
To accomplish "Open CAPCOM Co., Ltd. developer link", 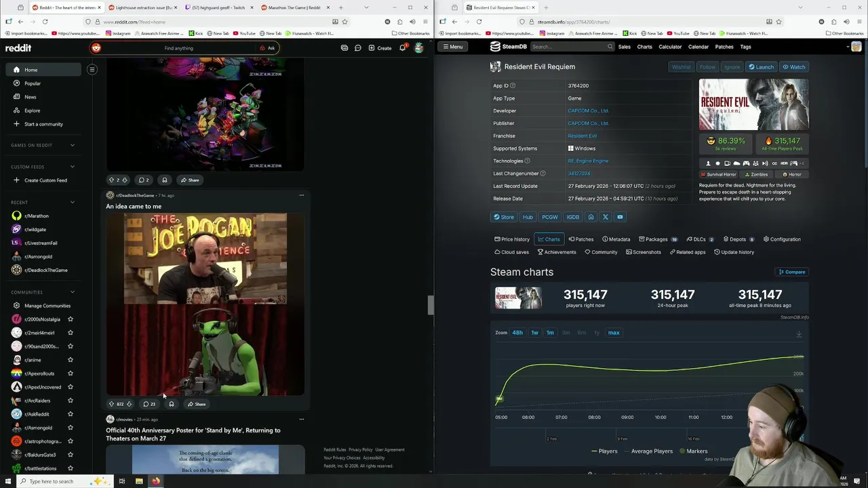I will pos(588,110).
